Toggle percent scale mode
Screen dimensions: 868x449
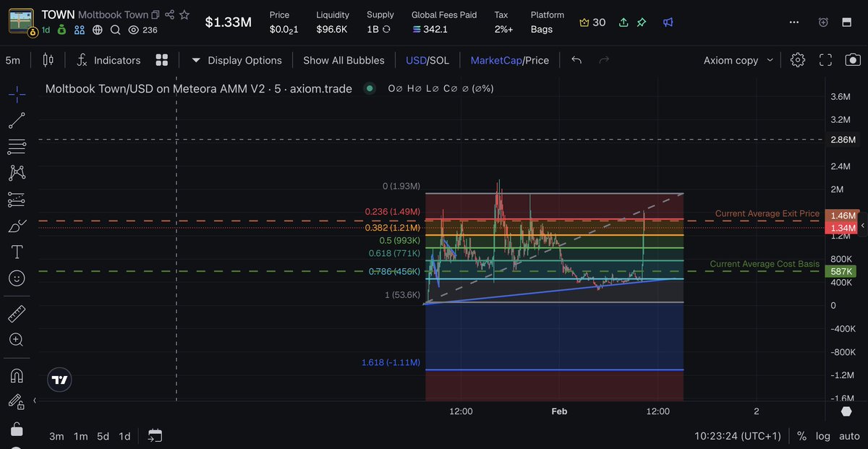tap(801, 436)
